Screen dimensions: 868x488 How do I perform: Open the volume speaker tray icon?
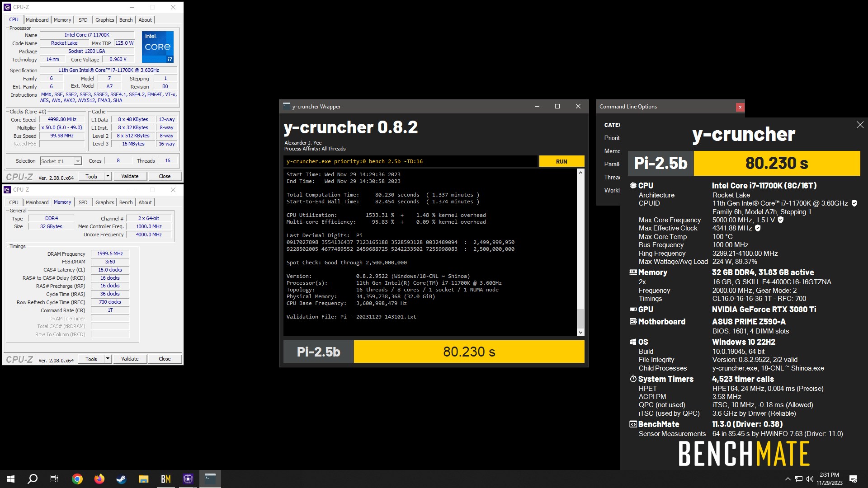(x=809, y=479)
